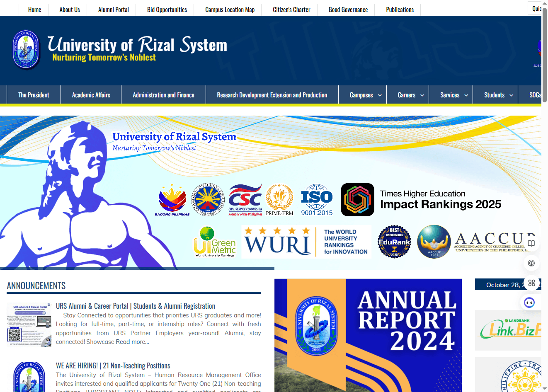
Task: Open Academic Affairs section
Action: 91,95
